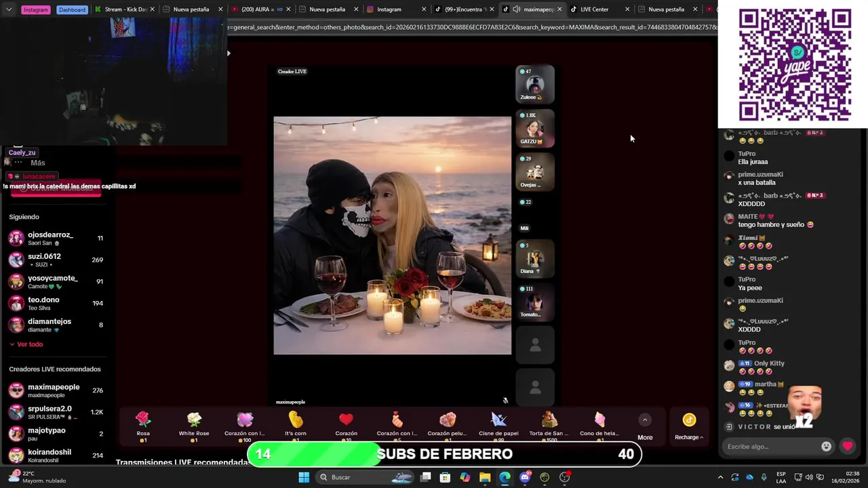Image resolution: width=868 pixels, height=488 pixels.
Task: Open majotypao recommended live
Action: pyautogui.click(x=56, y=434)
